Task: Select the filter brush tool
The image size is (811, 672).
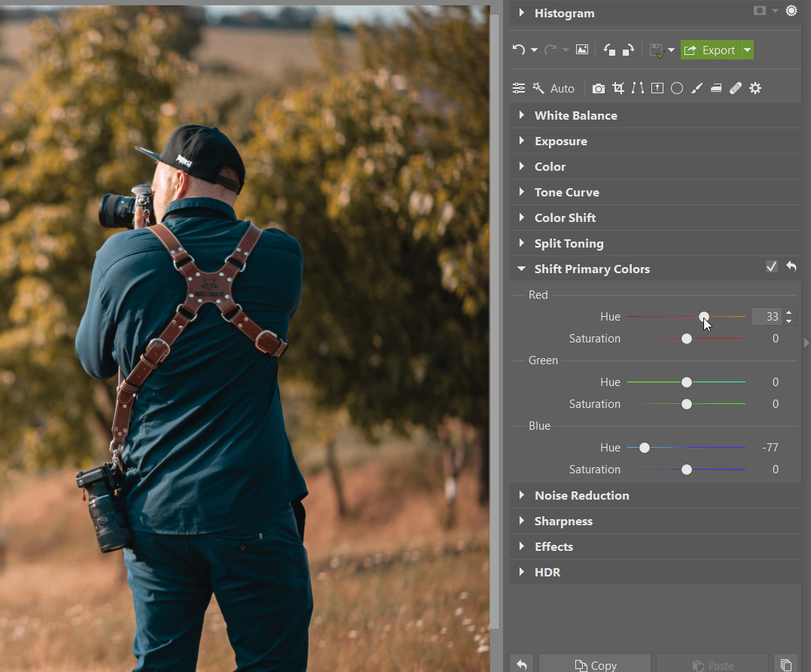Action: click(697, 88)
